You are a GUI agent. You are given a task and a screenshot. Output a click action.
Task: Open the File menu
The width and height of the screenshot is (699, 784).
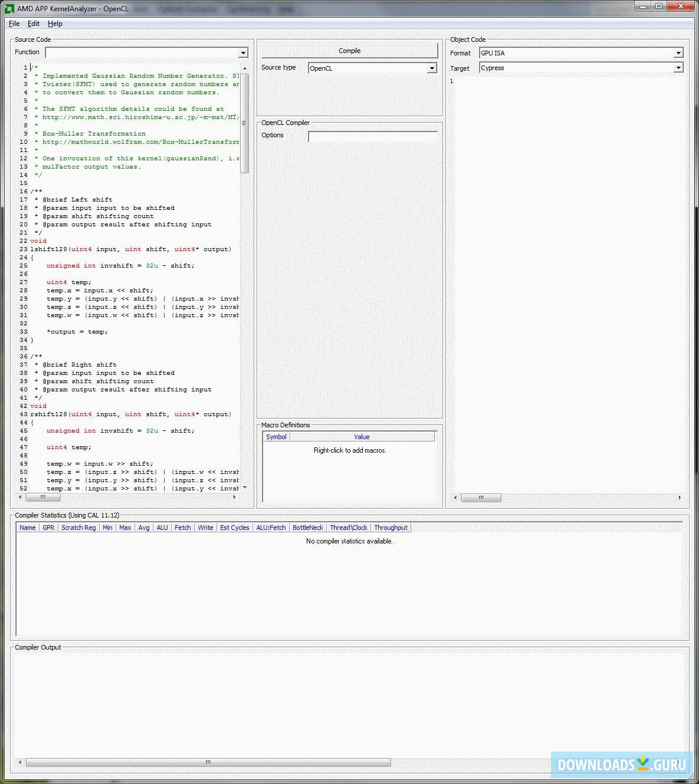pyautogui.click(x=13, y=24)
